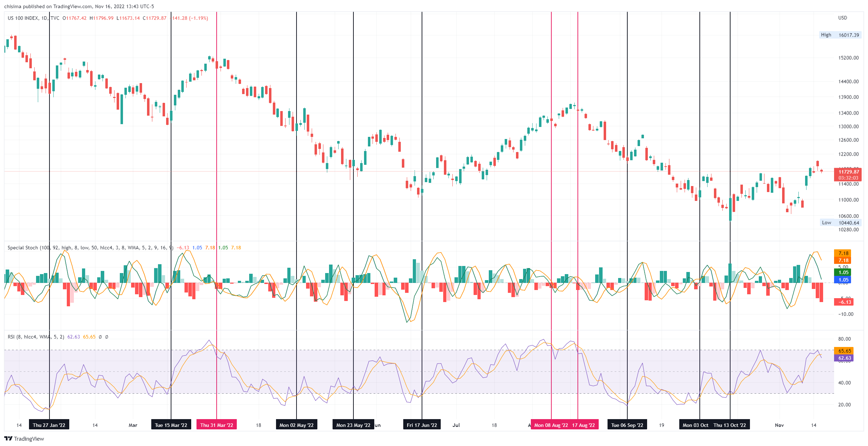Click the red -6.13 histogram value label
This screenshot has height=446, width=868.
coord(843,302)
